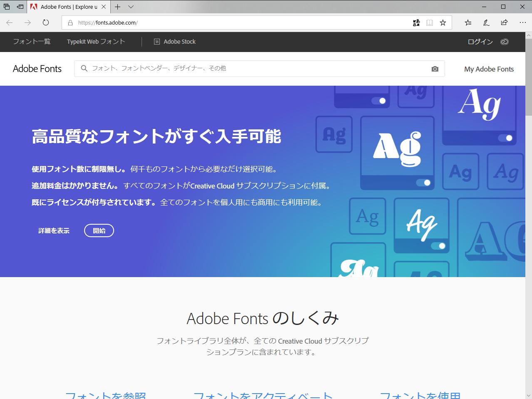
Task: Share this page using the share icon
Action: point(504,22)
